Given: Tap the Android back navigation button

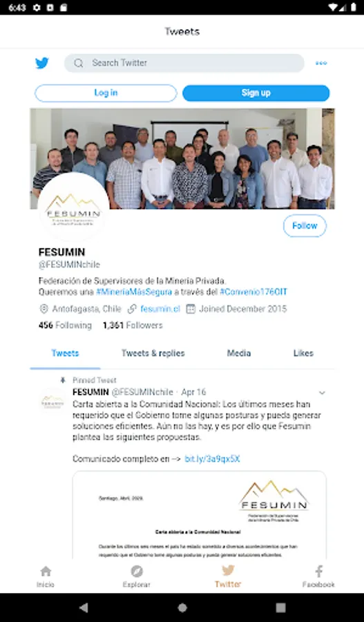Looking at the screenshot, I should coord(84,607).
